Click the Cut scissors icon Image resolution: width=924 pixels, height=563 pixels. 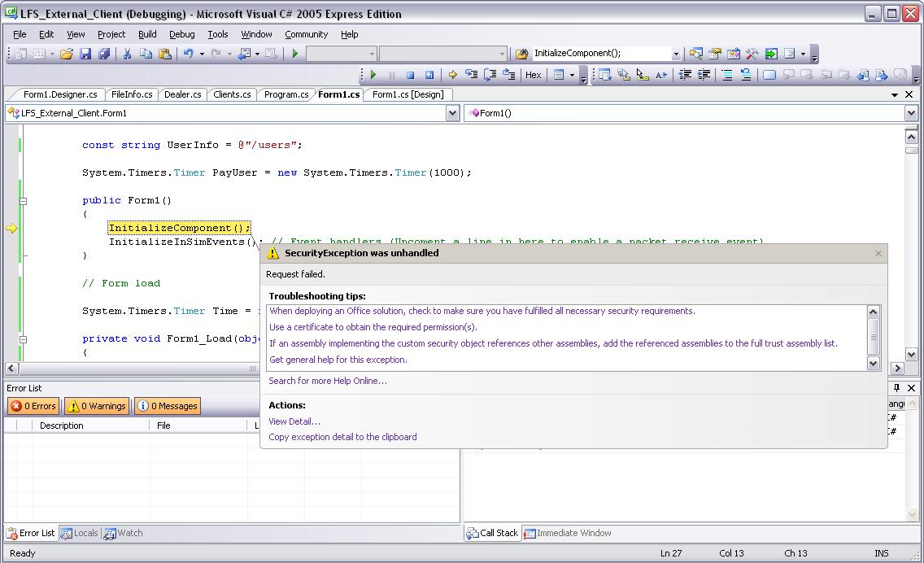tap(127, 54)
